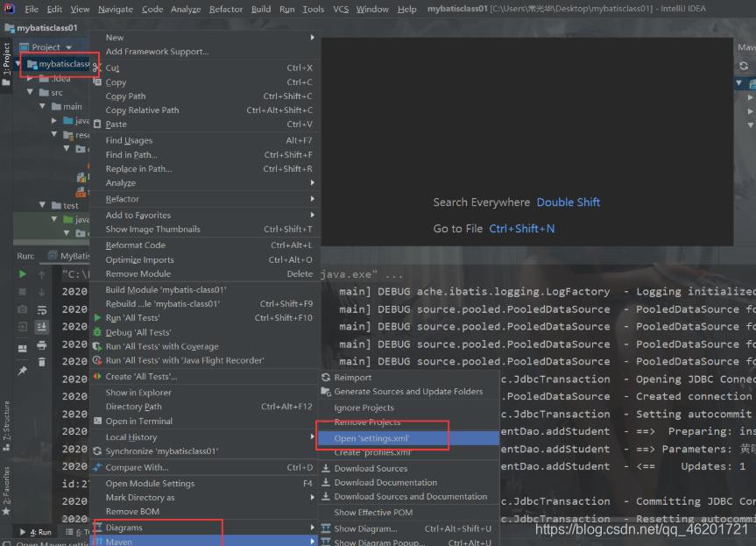Click Double Shift shortcut hint text
Screen dimensions: 756x546
pyautogui.click(x=569, y=202)
